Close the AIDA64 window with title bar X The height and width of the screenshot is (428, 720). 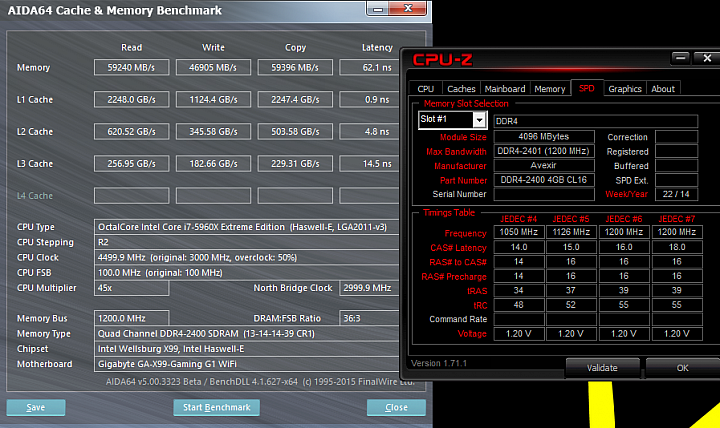[408, 8]
